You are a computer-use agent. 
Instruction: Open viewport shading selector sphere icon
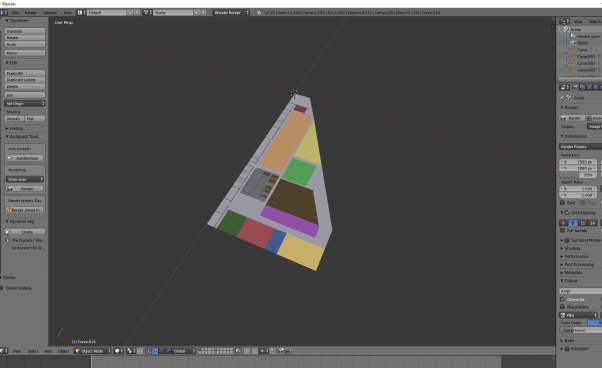pos(118,351)
